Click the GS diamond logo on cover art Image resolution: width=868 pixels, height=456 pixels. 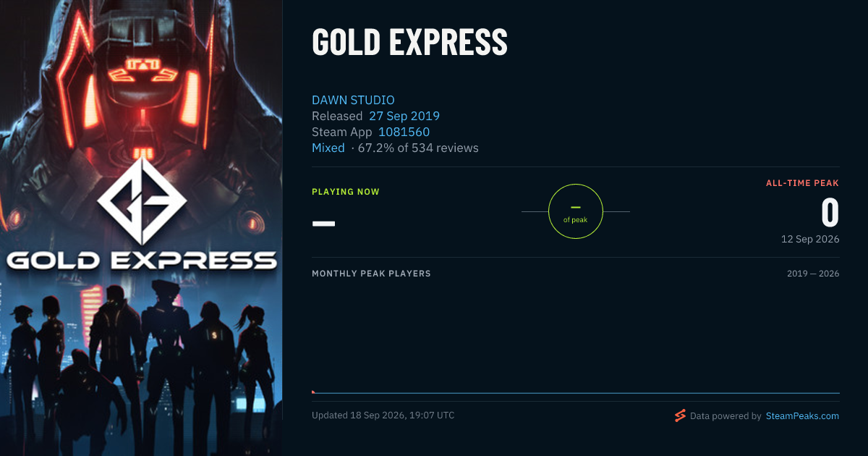pyautogui.click(x=142, y=200)
